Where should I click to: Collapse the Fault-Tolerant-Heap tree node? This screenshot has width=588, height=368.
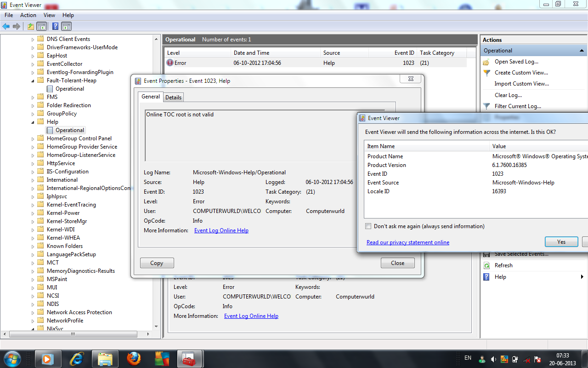pyautogui.click(x=33, y=80)
